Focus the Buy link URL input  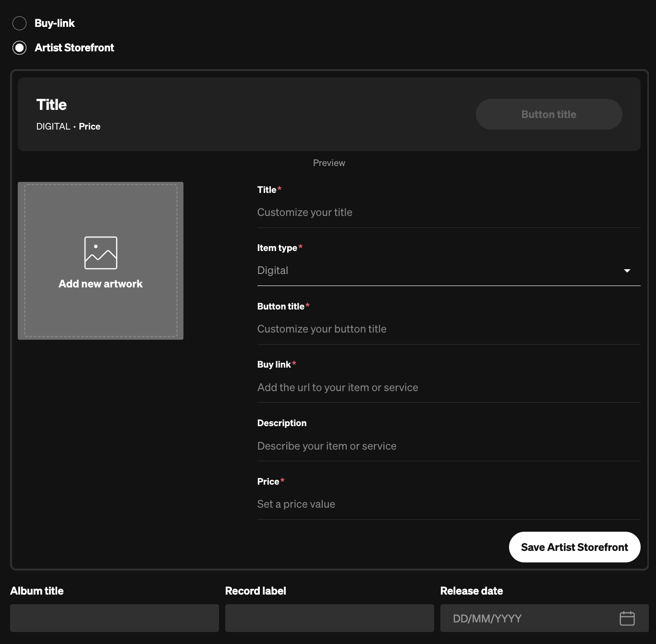click(449, 388)
